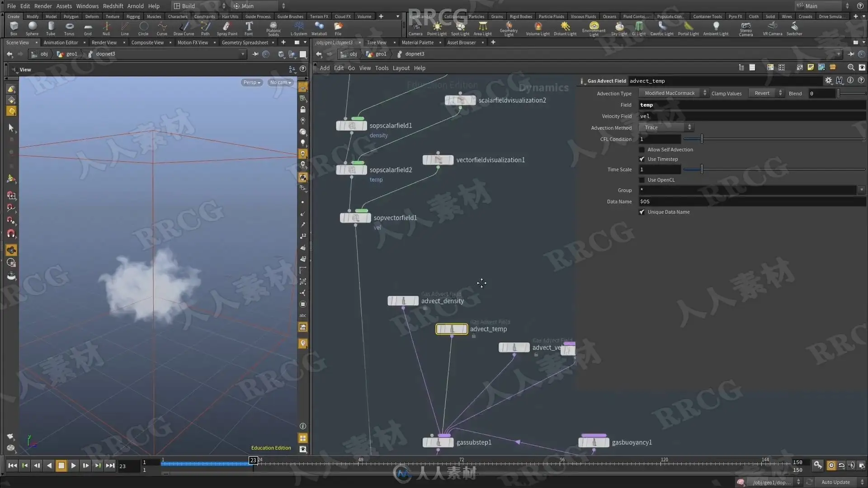Select the Metaball shelf tool
This screenshot has width=868, height=488.
coord(319,28)
